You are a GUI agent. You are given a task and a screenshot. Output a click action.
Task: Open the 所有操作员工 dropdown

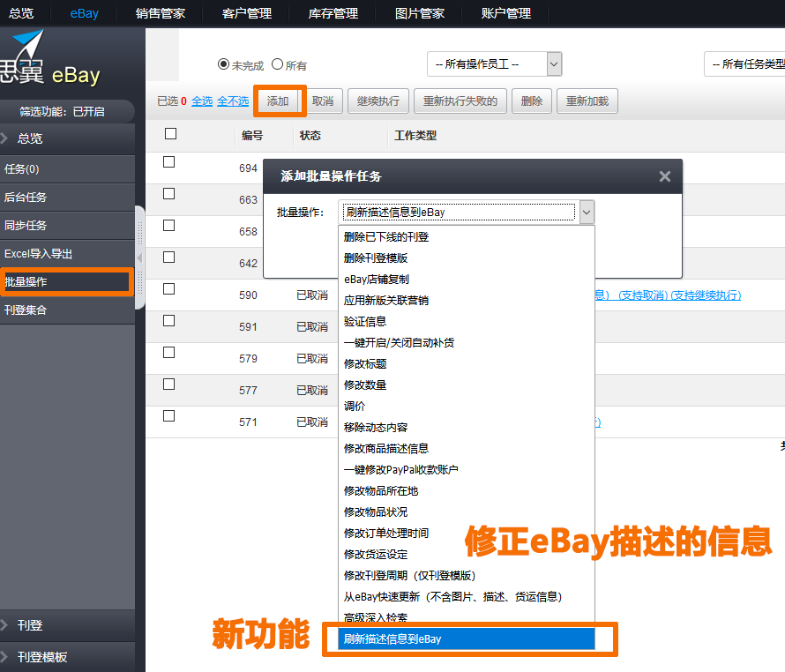(495, 64)
